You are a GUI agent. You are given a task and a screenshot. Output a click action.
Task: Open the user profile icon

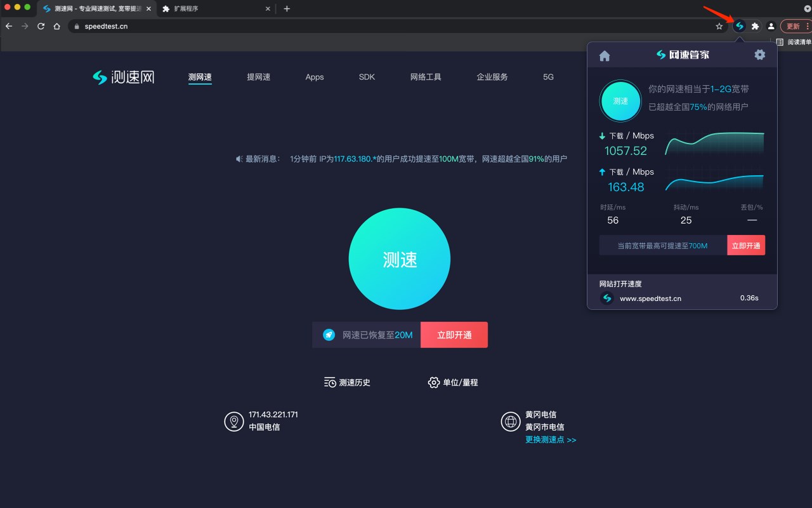point(771,26)
